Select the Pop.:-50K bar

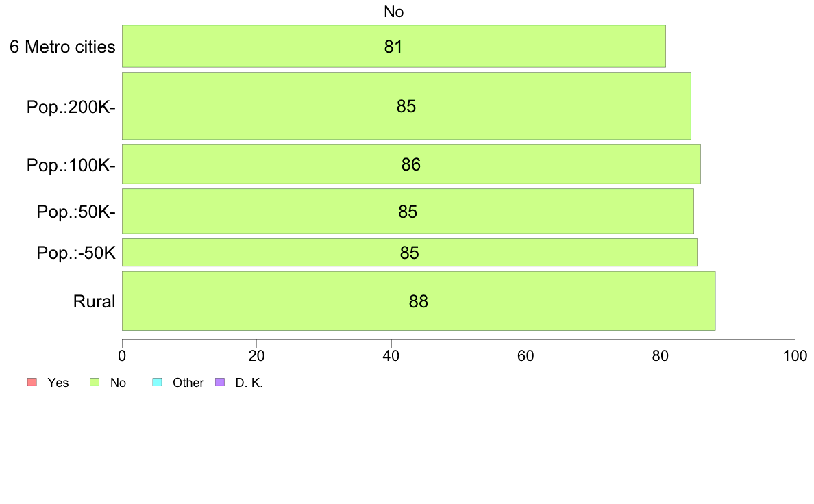coord(410,252)
